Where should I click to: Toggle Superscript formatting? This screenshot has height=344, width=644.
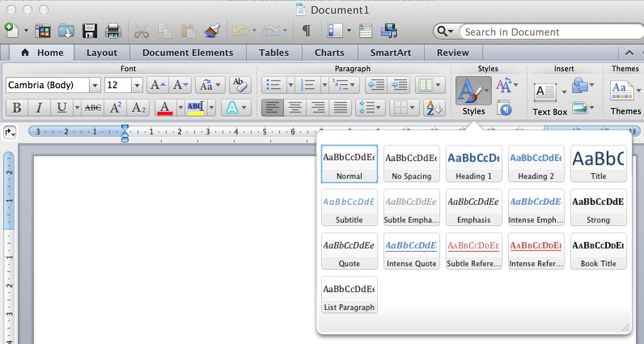click(x=116, y=108)
